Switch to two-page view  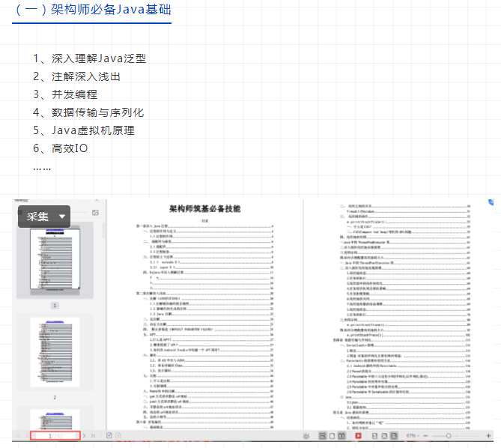click(x=341, y=436)
